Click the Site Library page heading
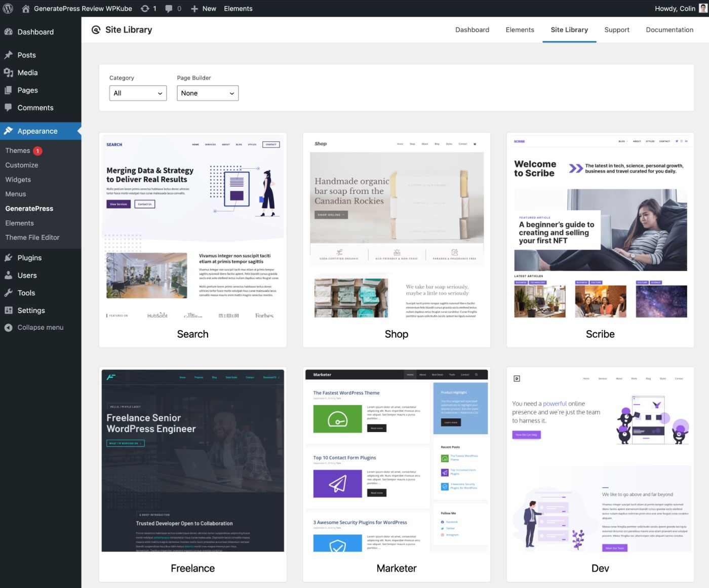This screenshot has width=709, height=588. coord(129,30)
